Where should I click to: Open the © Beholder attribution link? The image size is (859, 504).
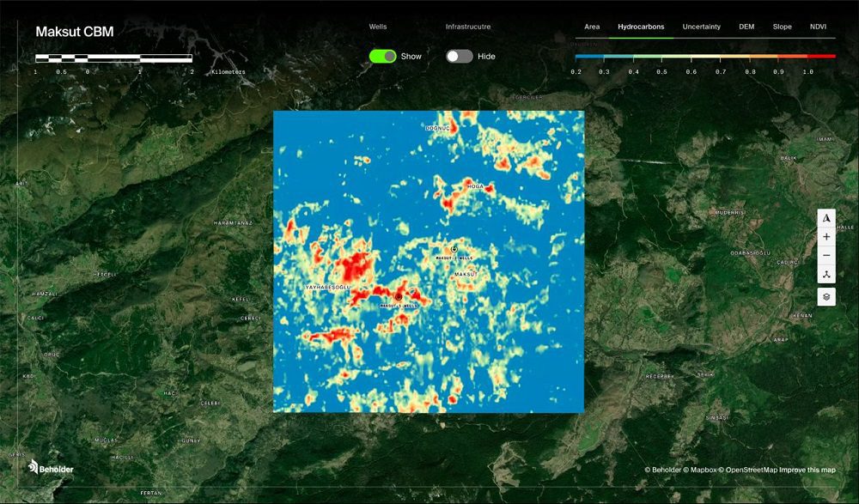pos(663,470)
